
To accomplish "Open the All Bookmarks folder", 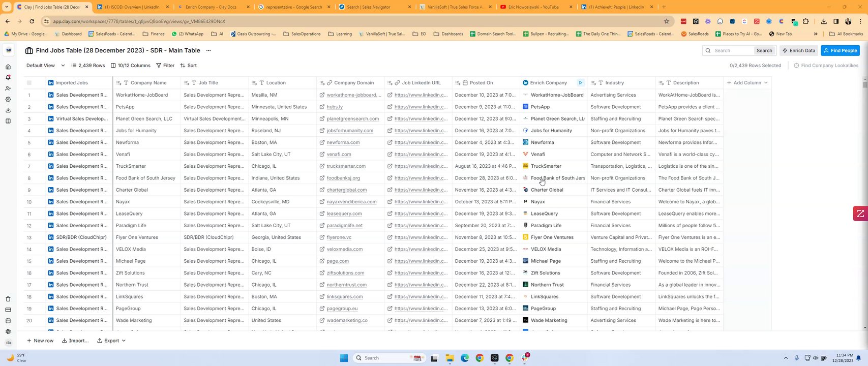I will pos(846,34).
